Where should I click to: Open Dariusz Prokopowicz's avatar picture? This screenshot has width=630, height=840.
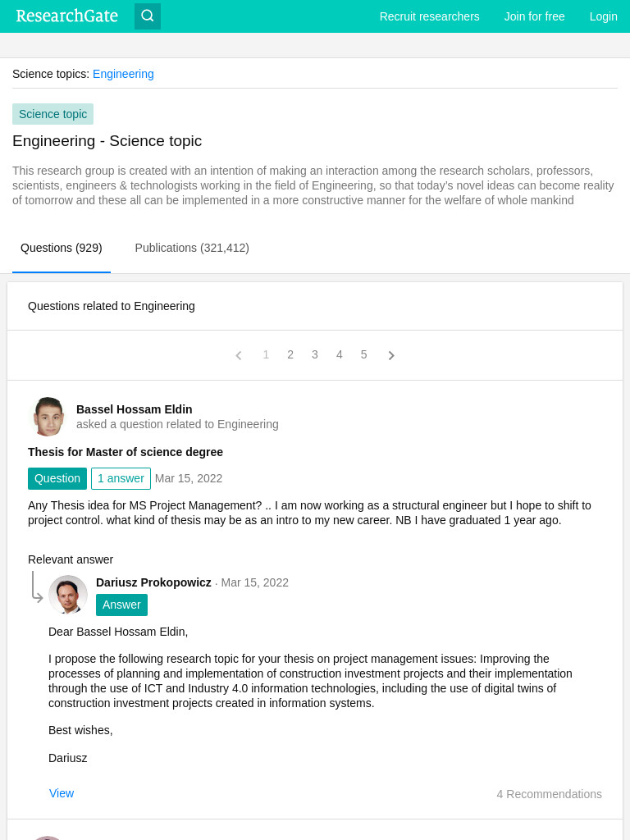(68, 595)
